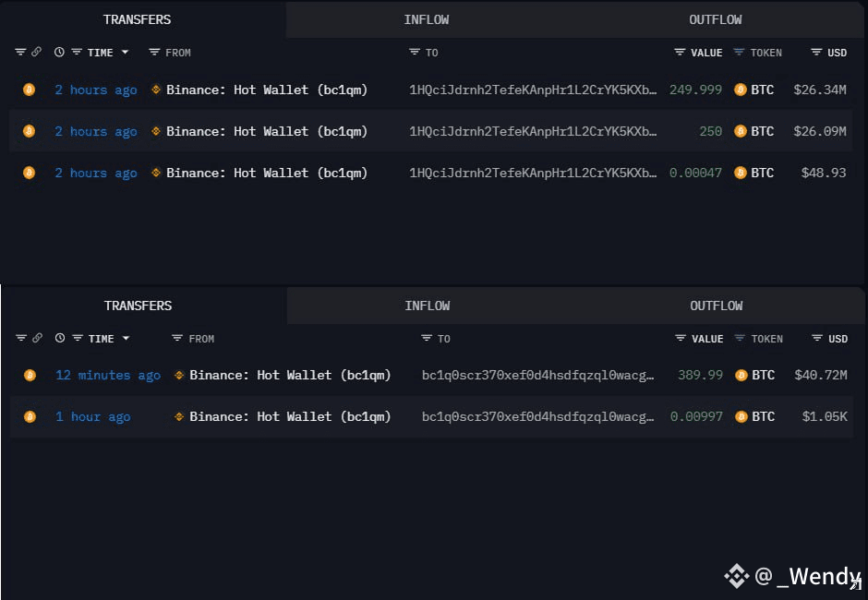Click the clock icon in the lower panel header
This screenshot has height=600, width=868.
click(60, 338)
